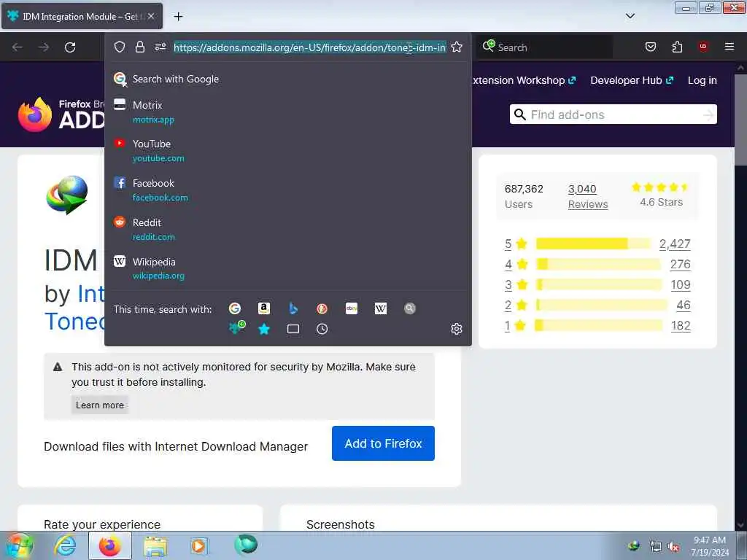The width and height of the screenshot is (747, 560).
Task: Select the Wikipedia suggestion
Action: (x=287, y=268)
